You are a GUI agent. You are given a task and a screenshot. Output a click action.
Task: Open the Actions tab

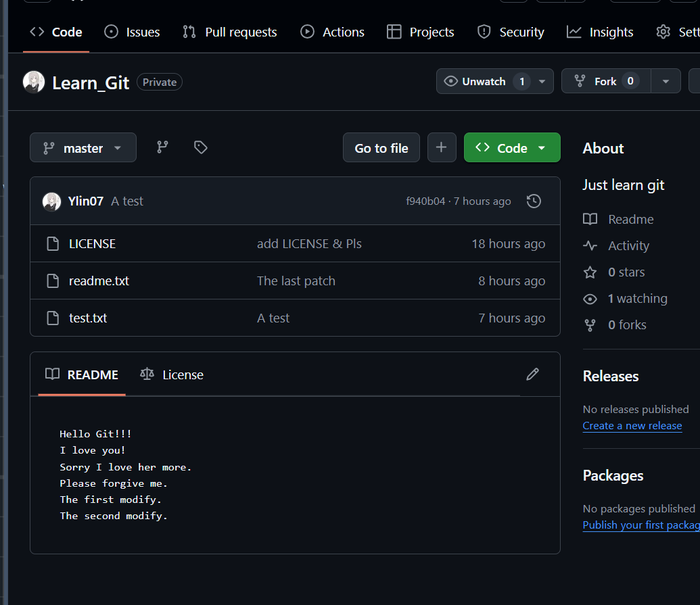[x=333, y=32]
